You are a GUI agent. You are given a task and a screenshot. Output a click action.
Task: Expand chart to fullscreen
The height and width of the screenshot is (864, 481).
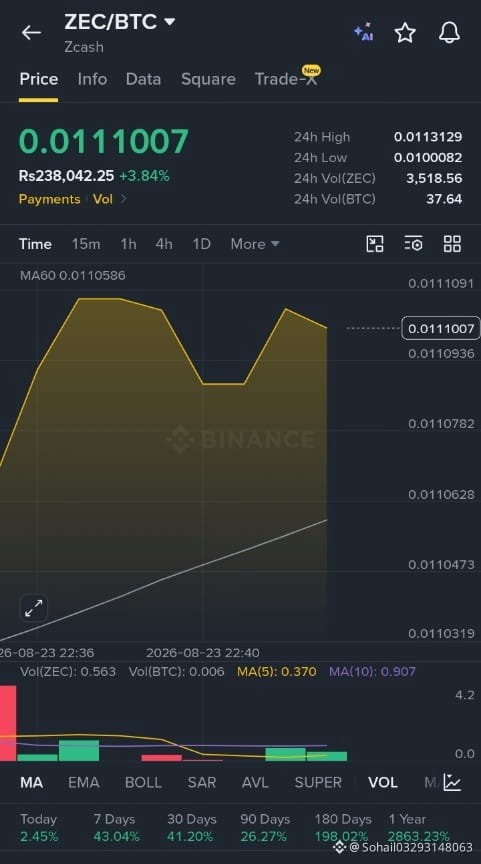[x=34, y=608]
